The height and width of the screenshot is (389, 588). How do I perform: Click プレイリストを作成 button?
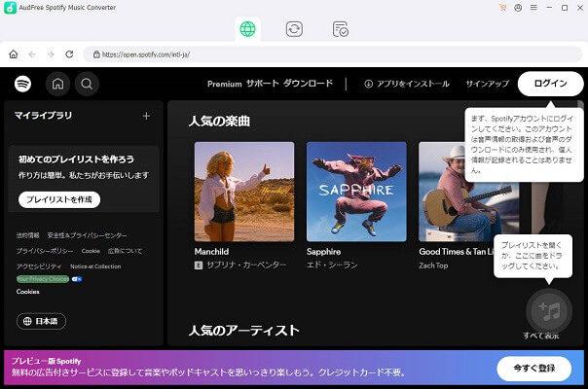(59, 199)
